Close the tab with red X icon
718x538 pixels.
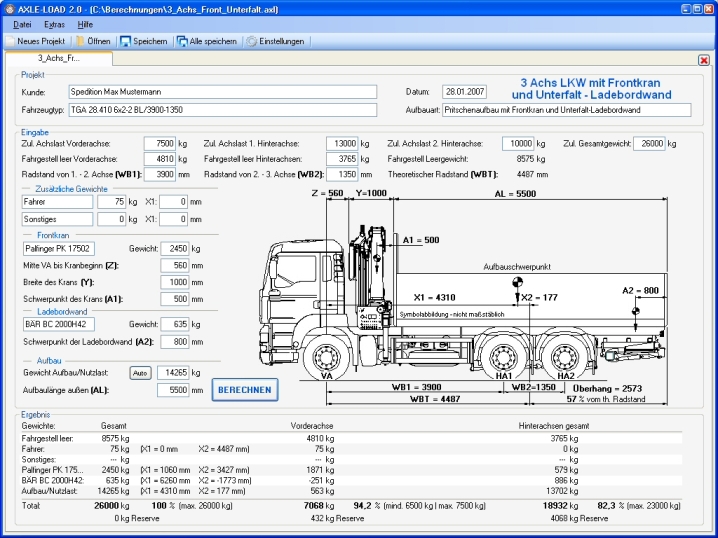(x=703, y=60)
